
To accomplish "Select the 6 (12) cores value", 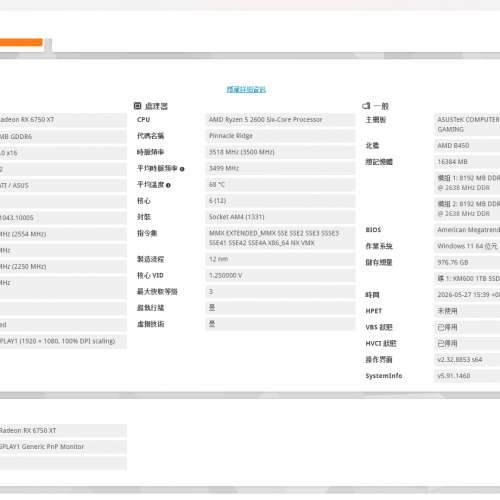I will (280, 201).
